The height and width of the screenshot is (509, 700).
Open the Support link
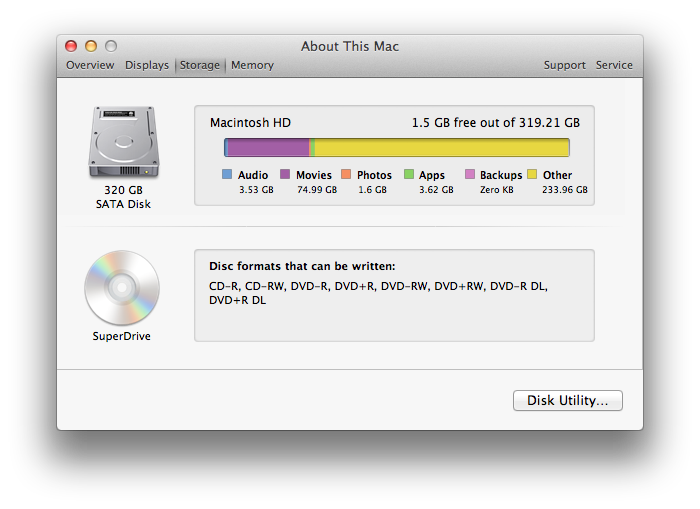(564, 65)
